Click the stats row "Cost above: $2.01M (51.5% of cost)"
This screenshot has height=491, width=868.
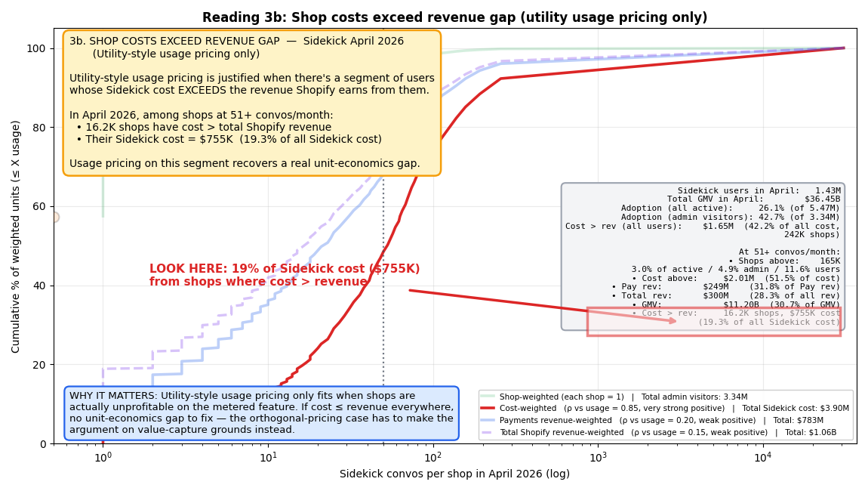(736, 278)
